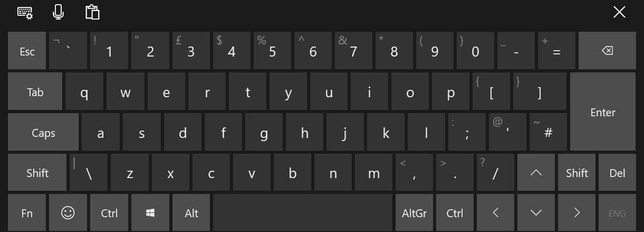Start dictation with microphone icon
The width and height of the screenshot is (644, 232).
[59, 12]
